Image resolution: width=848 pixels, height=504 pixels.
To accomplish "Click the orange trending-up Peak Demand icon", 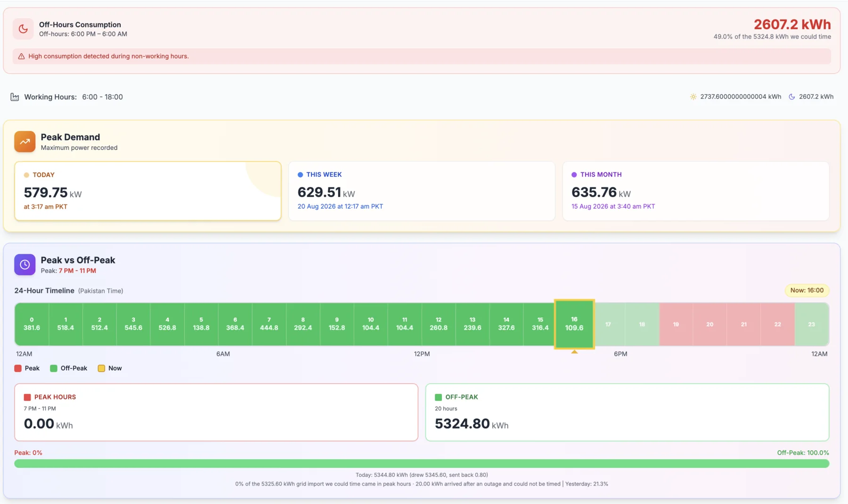I will click(x=25, y=141).
